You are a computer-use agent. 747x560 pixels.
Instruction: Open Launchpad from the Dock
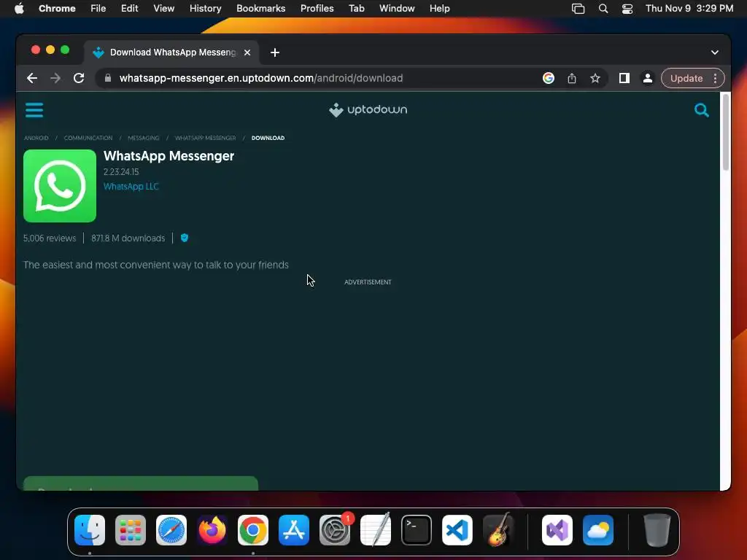tap(131, 530)
